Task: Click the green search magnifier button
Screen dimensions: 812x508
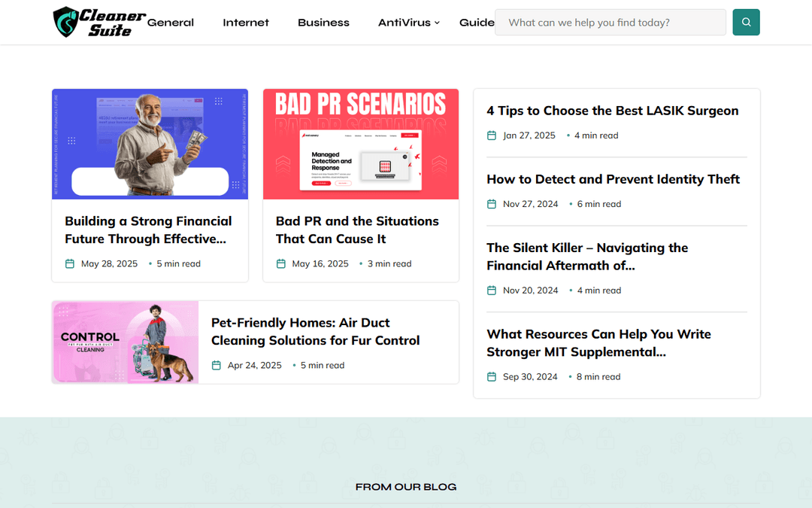Action: pyautogui.click(x=746, y=23)
